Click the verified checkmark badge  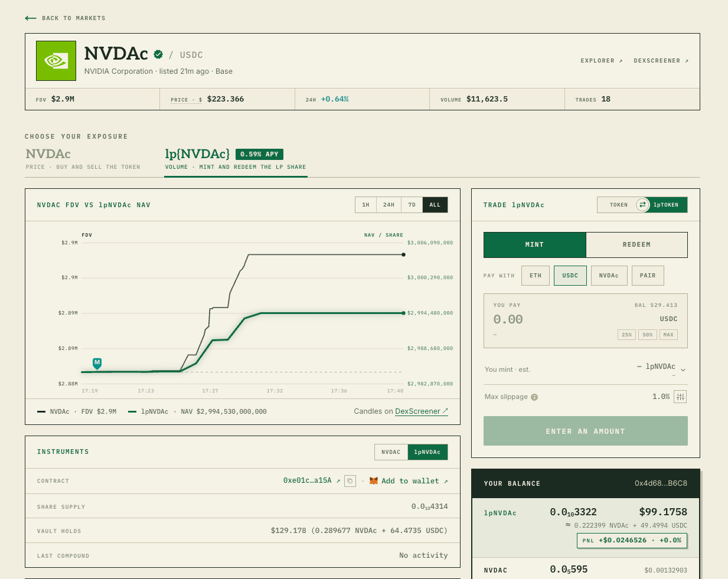158,54
